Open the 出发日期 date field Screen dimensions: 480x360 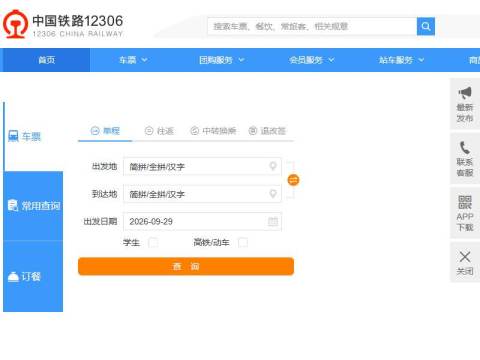pyautogui.click(x=202, y=222)
